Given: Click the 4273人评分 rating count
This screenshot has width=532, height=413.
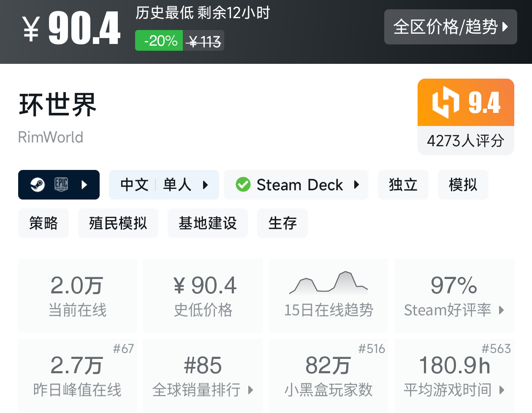Looking at the screenshot, I should (x=466, y=141).
